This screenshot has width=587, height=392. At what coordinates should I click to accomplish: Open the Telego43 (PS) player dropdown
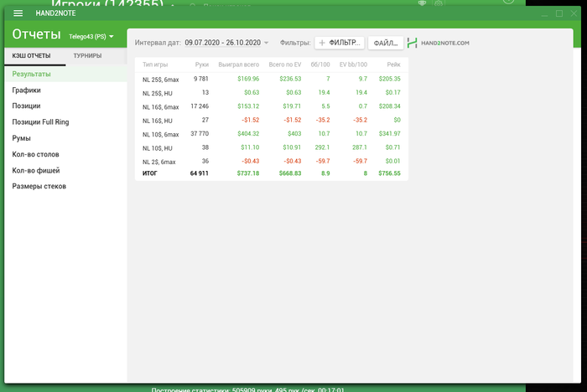pyautogui.click(x=91, y=37)
